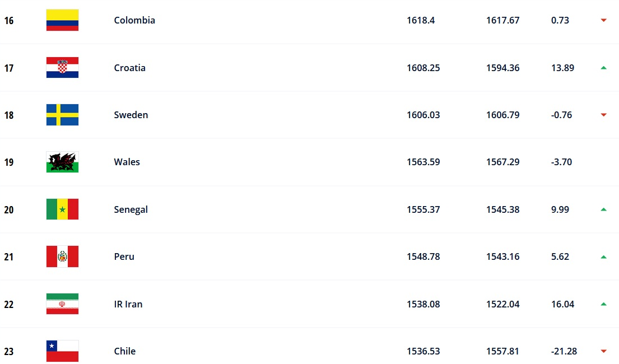Click IR Iran's green up arrow
619x364 pixels.
tap(603, 304)
